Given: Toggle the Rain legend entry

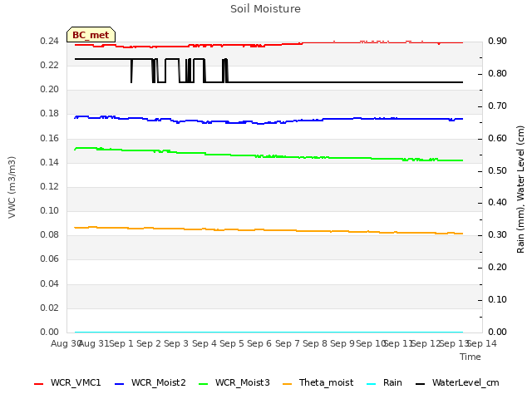Looking at the screenshot, I should (x=384, y=383).
